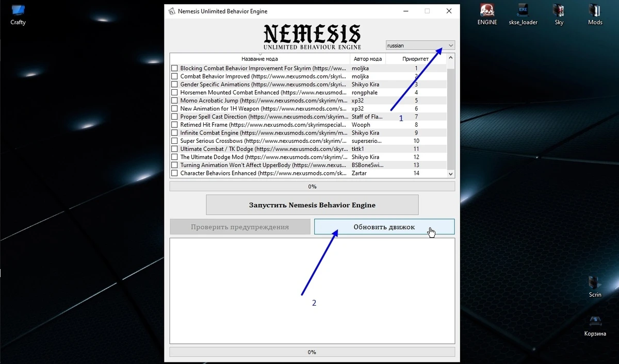This screenshot has height=364, width=619.
Task: Click the scrollbar down arrow in the mod list
Action: click(x=450, y=174)
